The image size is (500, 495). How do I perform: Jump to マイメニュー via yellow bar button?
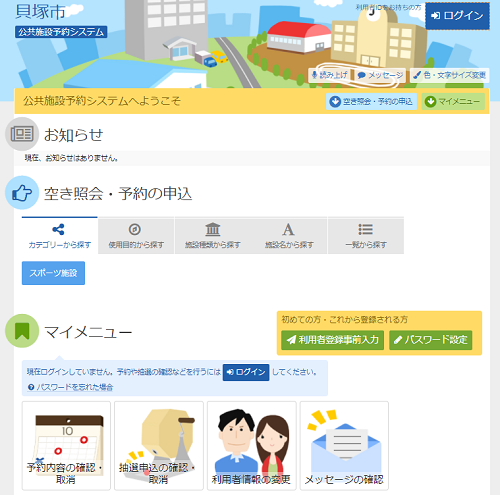(453, 101)
